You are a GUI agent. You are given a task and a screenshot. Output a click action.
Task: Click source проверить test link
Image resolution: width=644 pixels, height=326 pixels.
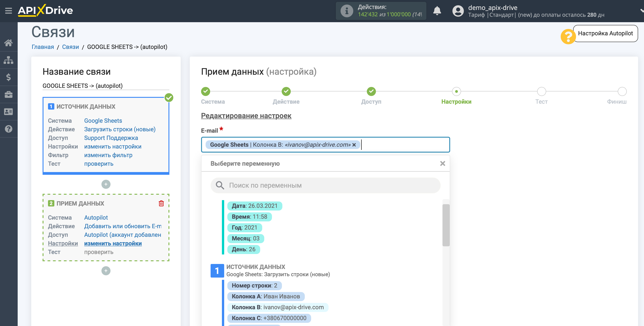coord(99,164)
